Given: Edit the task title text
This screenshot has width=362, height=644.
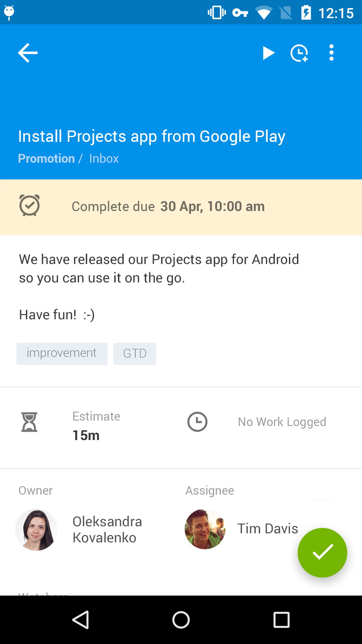Looking at the screenshot, I should tap(152, 136).
